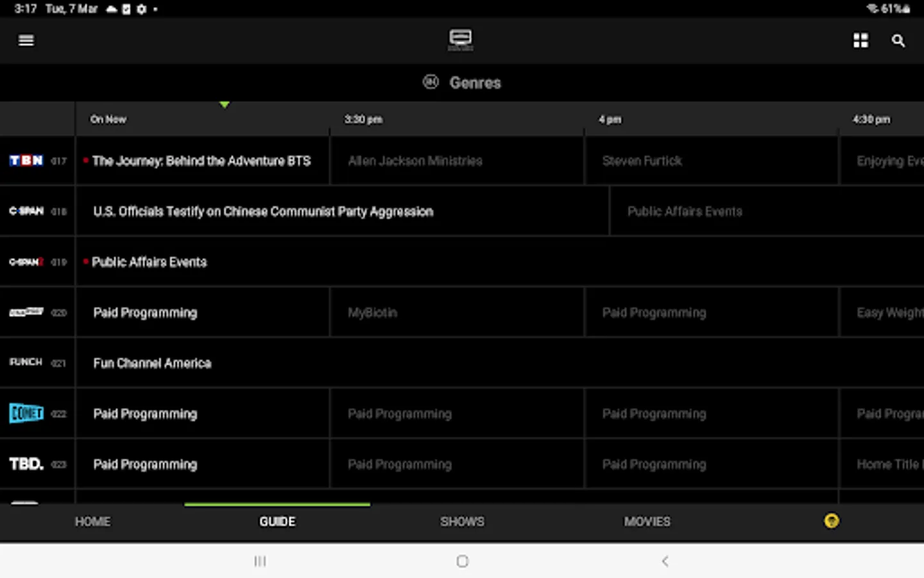Open Easy Weight program on channel 020
This screenshot has height=578, width=924.
point(882,313)
